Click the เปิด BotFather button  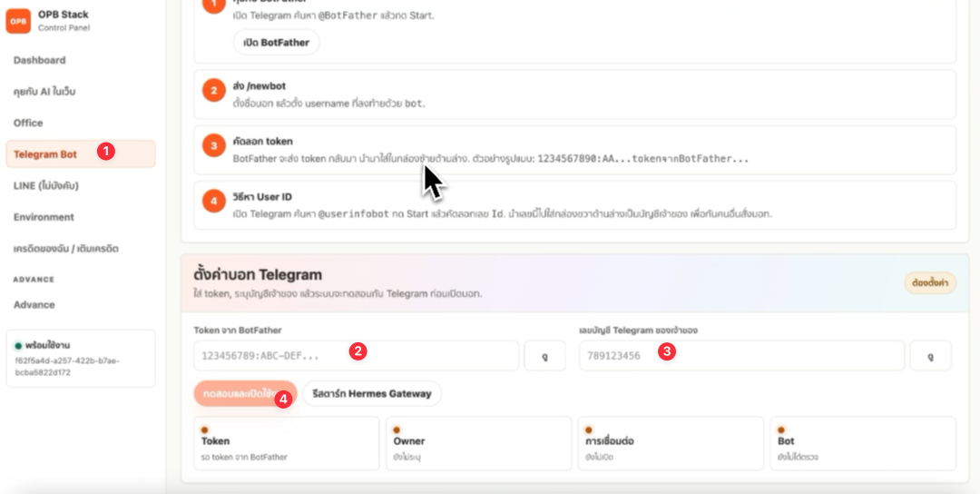tap(276, 43)
